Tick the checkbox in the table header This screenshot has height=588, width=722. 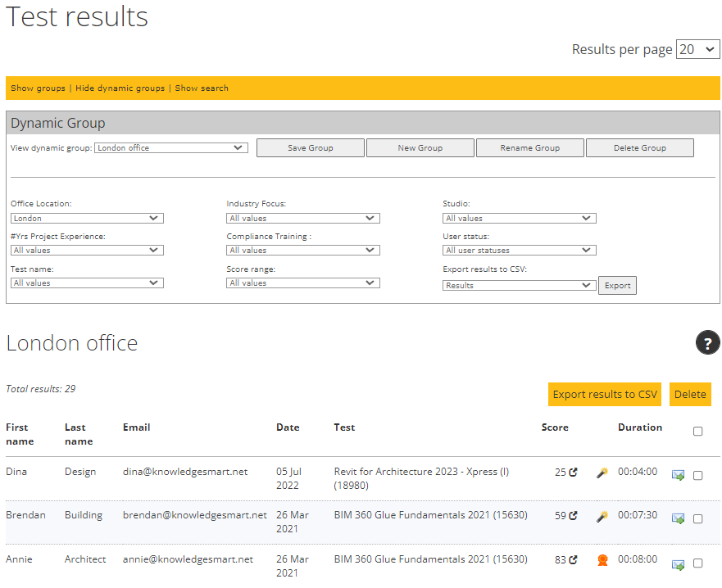[697, 431]
